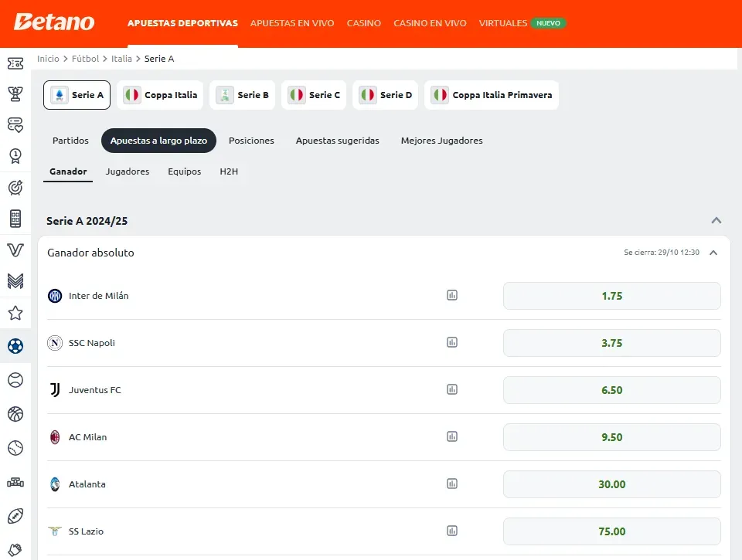742x560 pixels.
Task: Go to Inicio breadcrumb link
Action: [x=48, y=59]
